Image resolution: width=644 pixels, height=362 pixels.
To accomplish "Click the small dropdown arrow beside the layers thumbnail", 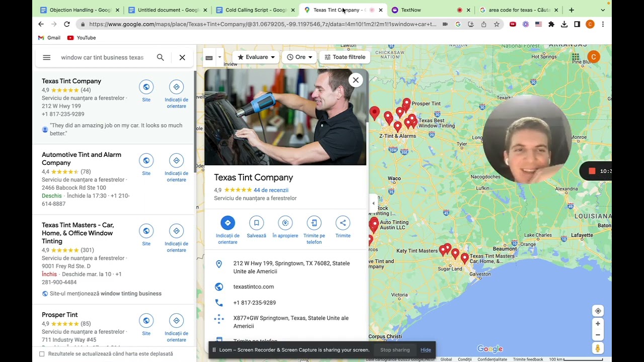I will point(219,57).
